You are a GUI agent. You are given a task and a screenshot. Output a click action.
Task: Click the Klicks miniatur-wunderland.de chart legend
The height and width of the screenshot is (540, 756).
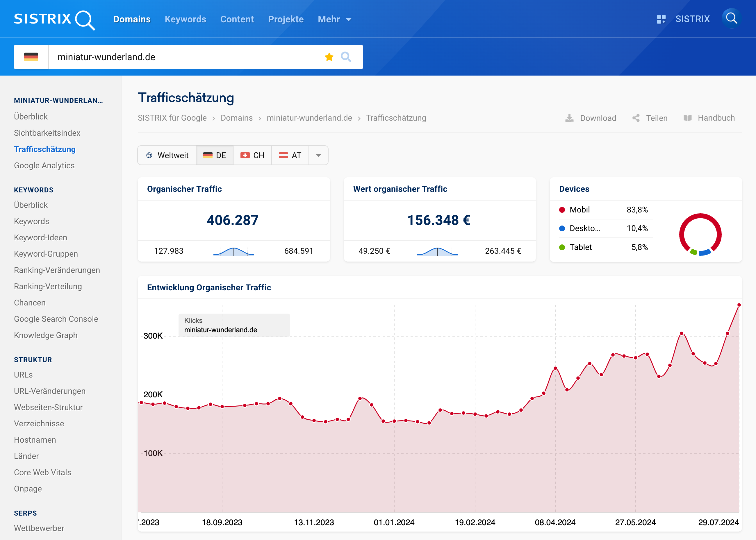coord(234,325)
